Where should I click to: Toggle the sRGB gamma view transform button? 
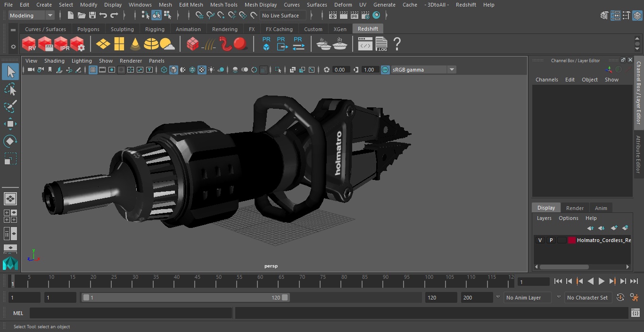(x=385, y=70)
